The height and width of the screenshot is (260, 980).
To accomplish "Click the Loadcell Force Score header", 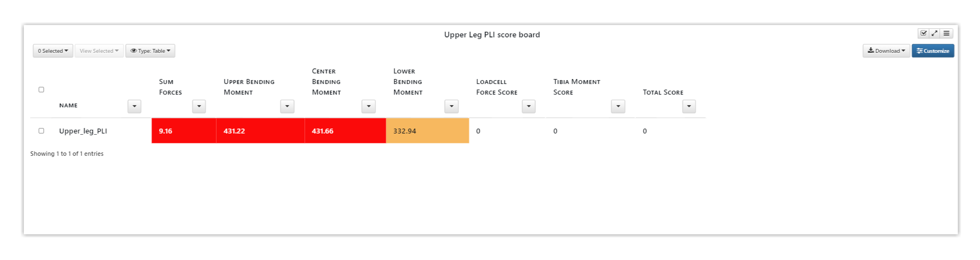I will [497, 87].
